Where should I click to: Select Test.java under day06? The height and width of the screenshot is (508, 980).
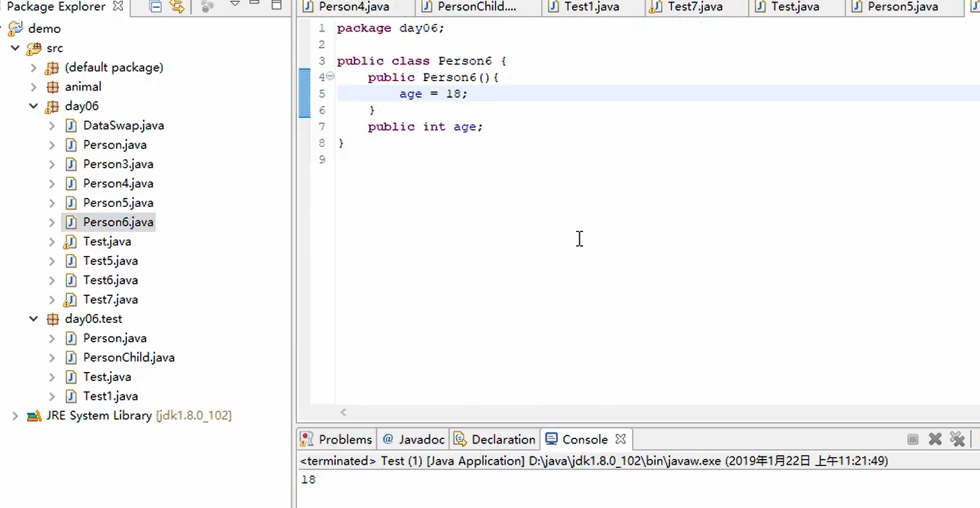click(x=107, y=242)
